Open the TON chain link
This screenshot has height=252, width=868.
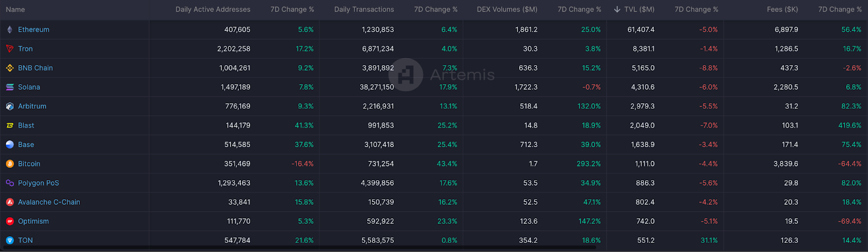click(25, 241)
